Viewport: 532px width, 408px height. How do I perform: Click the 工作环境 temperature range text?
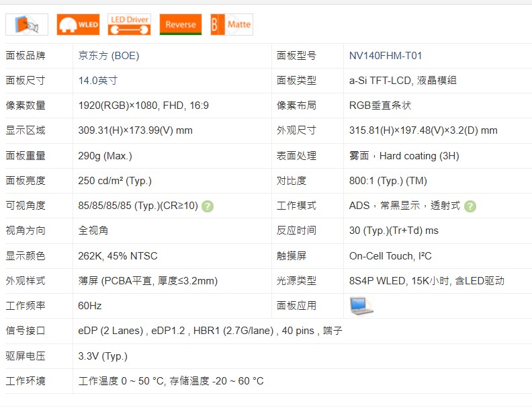(x=171, y=381)
